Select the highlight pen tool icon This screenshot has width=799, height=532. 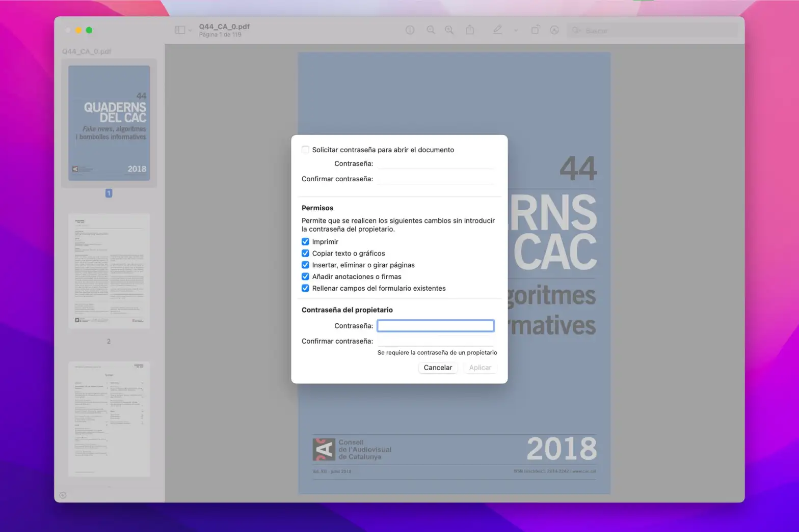tap(497, 30)
